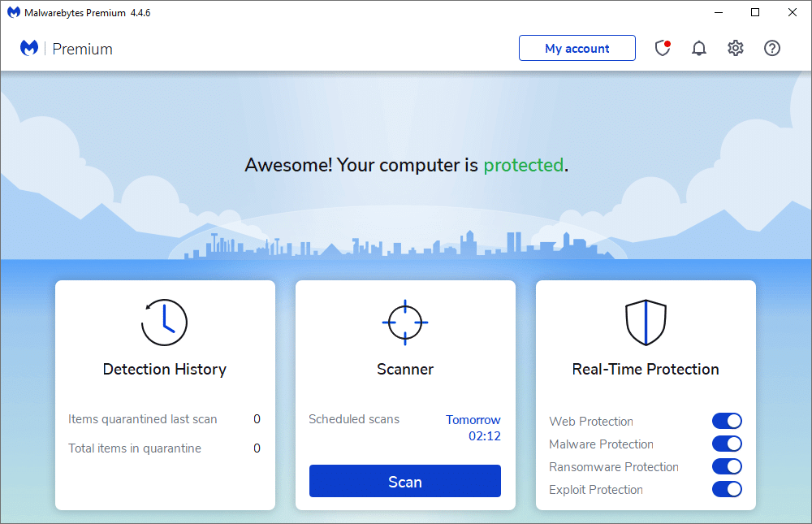Click the Detection History card title

pos(165,369)
